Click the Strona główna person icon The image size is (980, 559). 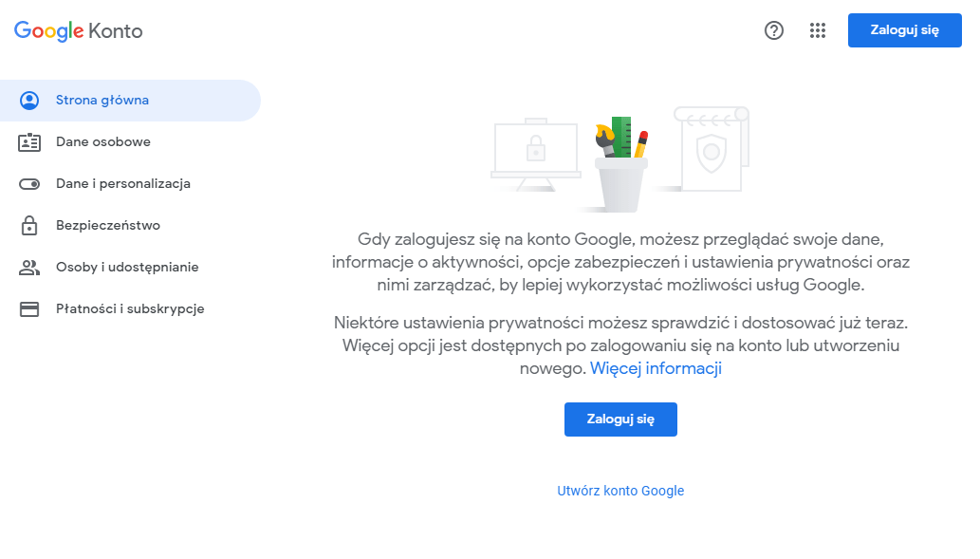pos(29,101)
